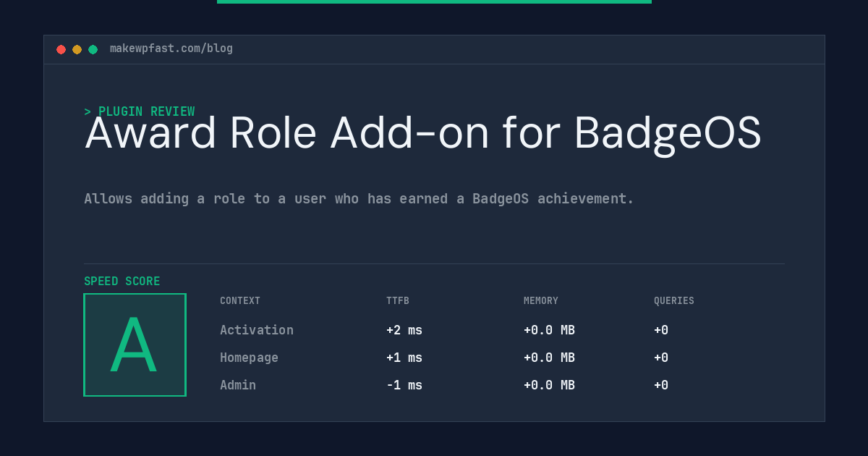Click the Homepage TTFB value '+1 ms'
Viewport: 868px width, 456px height.
[x=404, y=358]
